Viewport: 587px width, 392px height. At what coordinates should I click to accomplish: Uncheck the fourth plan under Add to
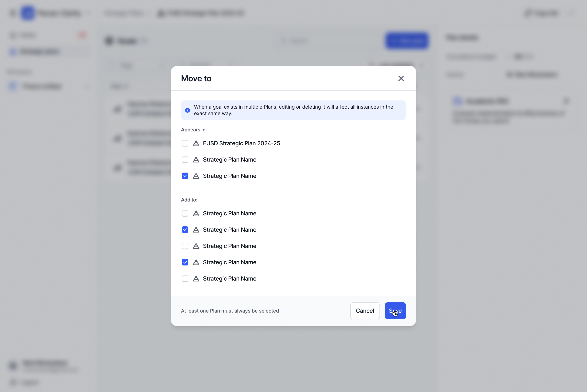click(x=185, y=262)
